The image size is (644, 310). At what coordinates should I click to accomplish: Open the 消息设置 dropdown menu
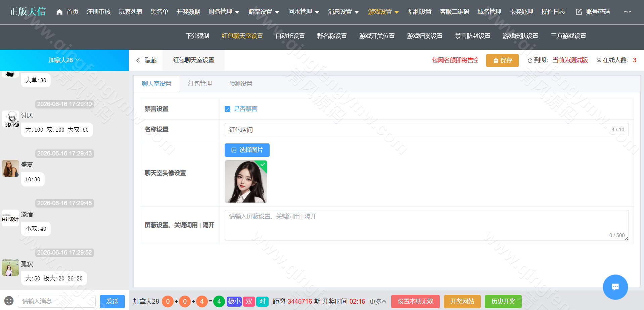343,12
